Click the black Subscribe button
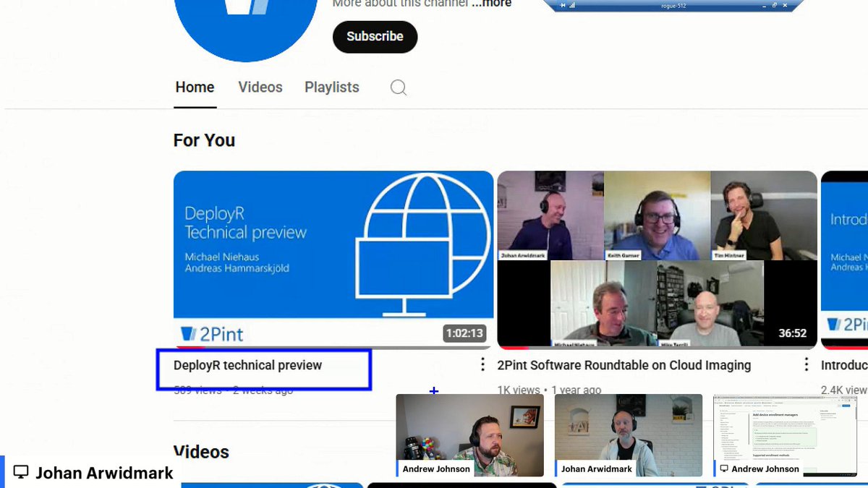 point(375,36)
